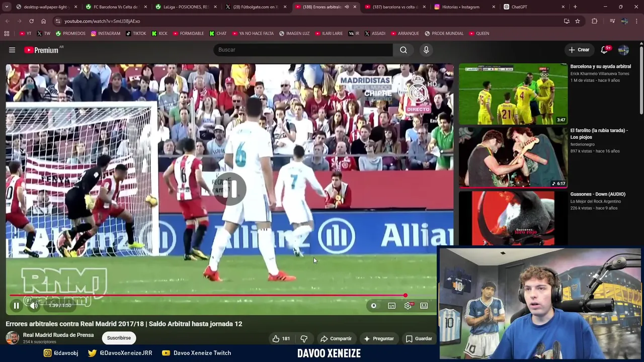Open QUEEN bookmark

click(x=478, y=33)
